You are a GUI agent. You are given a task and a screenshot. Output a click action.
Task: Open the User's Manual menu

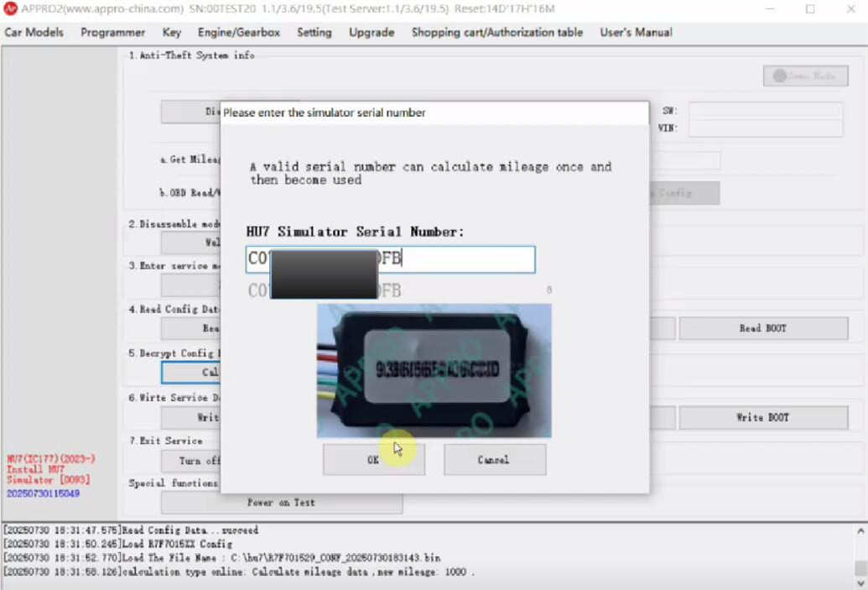click(x=636, y=32)
